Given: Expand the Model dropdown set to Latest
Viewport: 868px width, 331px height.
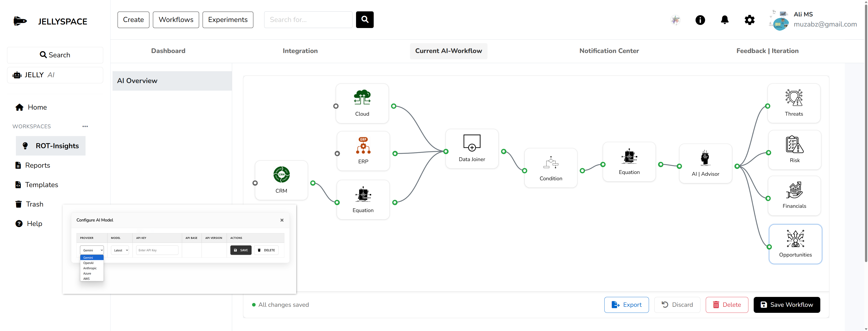Looking at the screenshot, I should pos(120,250).
